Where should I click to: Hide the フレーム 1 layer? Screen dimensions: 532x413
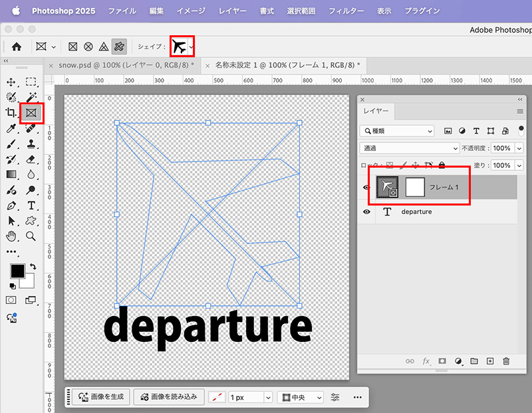[366, 188]
